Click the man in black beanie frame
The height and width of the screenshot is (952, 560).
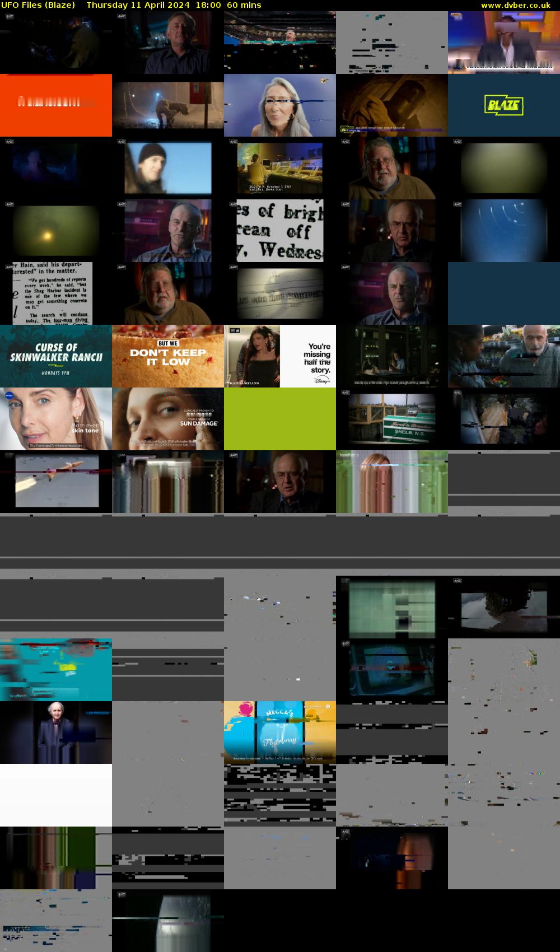[168, 168]
